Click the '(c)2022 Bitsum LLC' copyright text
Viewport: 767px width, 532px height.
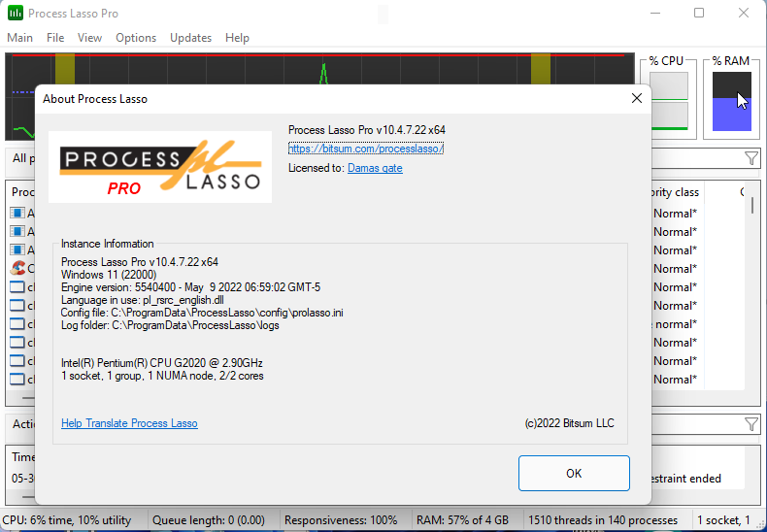pos(569,423)
